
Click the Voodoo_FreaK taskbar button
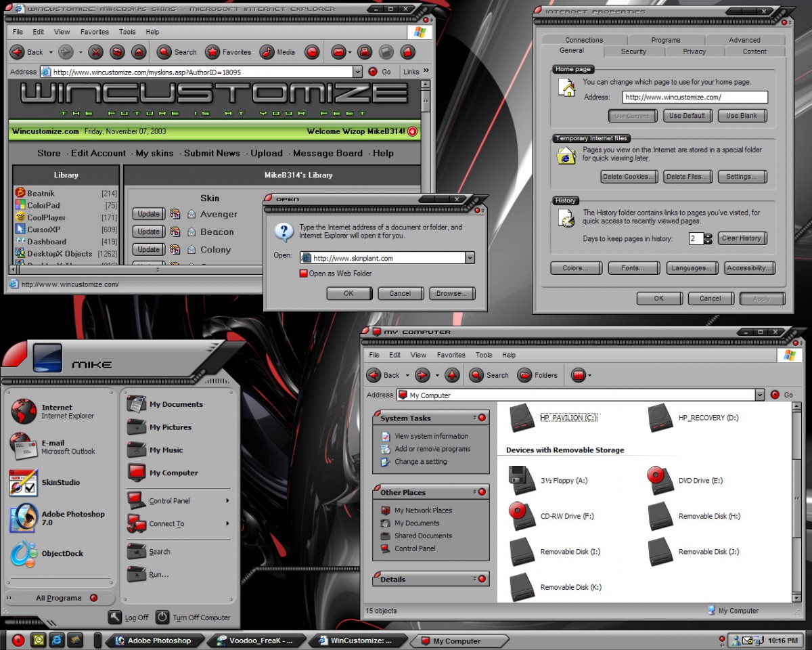(x=255, y=641)
